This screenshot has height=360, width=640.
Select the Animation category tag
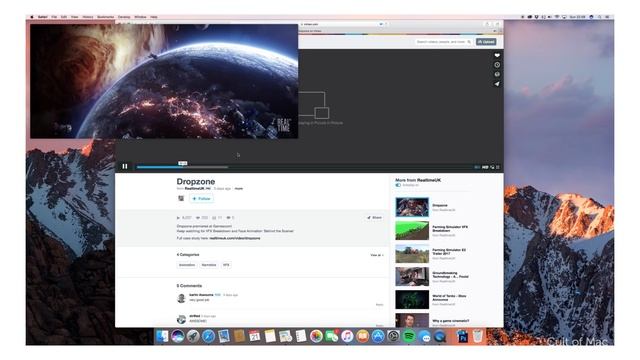[x=187, y=265]
